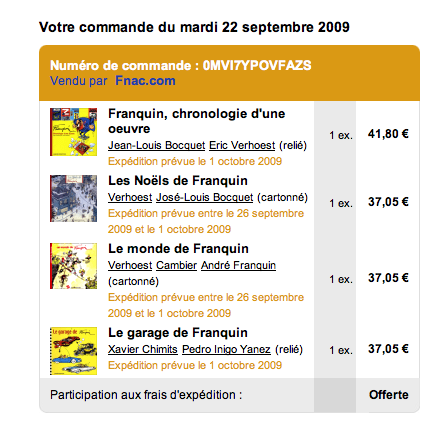Open the Xavier Chimits author link

pos(143,349)
